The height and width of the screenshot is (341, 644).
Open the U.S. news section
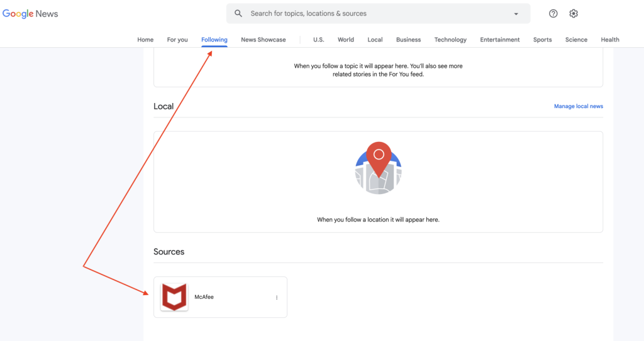click(x=319, y=40)
